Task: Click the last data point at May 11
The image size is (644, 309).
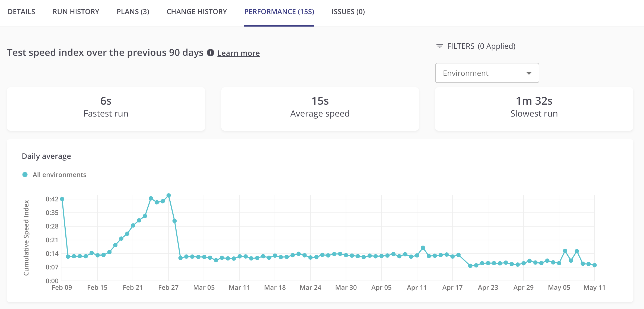Action: coord(595,265)
